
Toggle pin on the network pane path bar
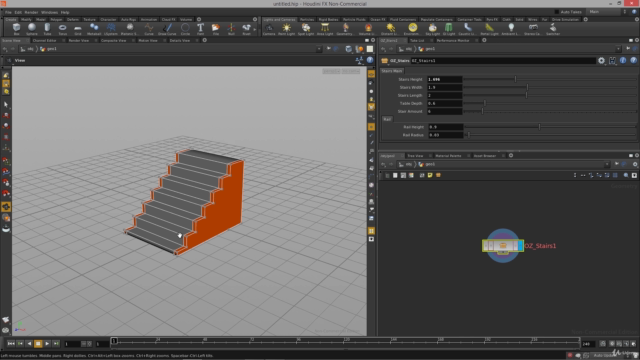616,164
